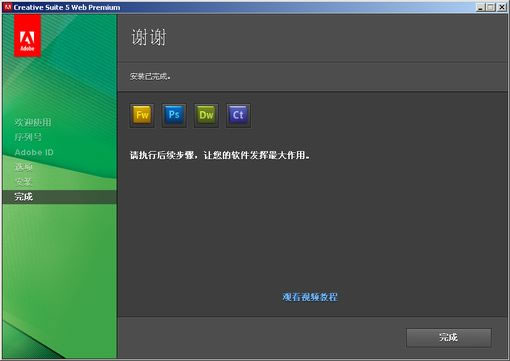Open the 观看视频教程 video tutorial link
This screenshot has height=361, width=510.
(310, 297)
